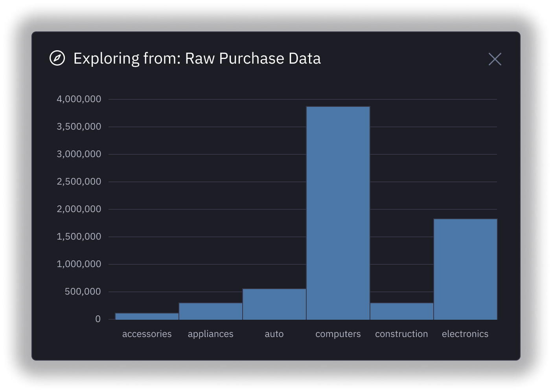Close the Exploring from dialog
552x392 pixels.
[x=495, y=59]
